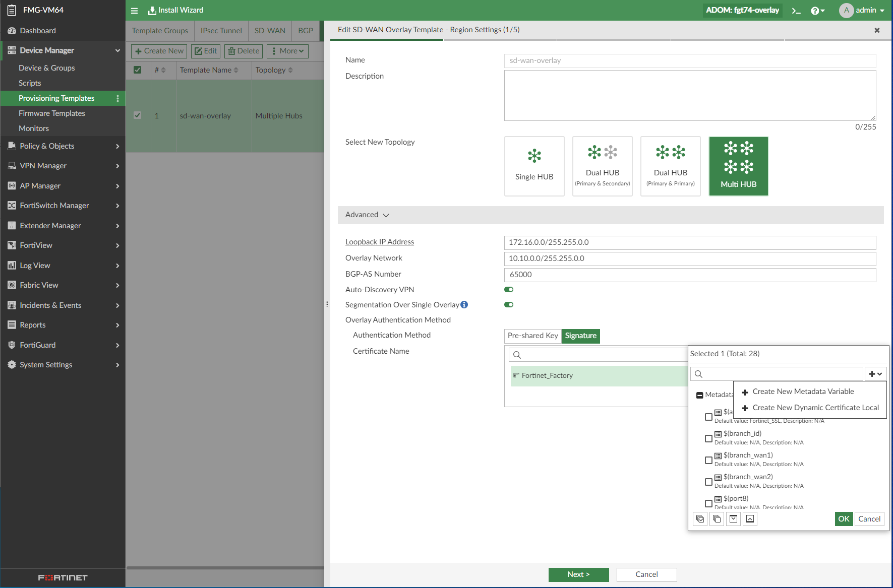Select all variables using the select-all icon
Image resolution: width=893 pixels, height=588 pixels.
click(700, 518)
